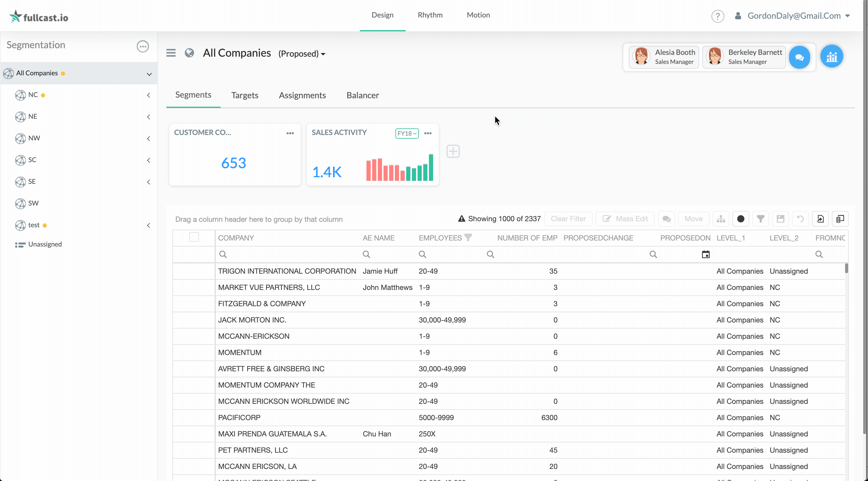Open Berkeley Barnett Sales Manager card
868x481 pixels.
tap(744, 57)
